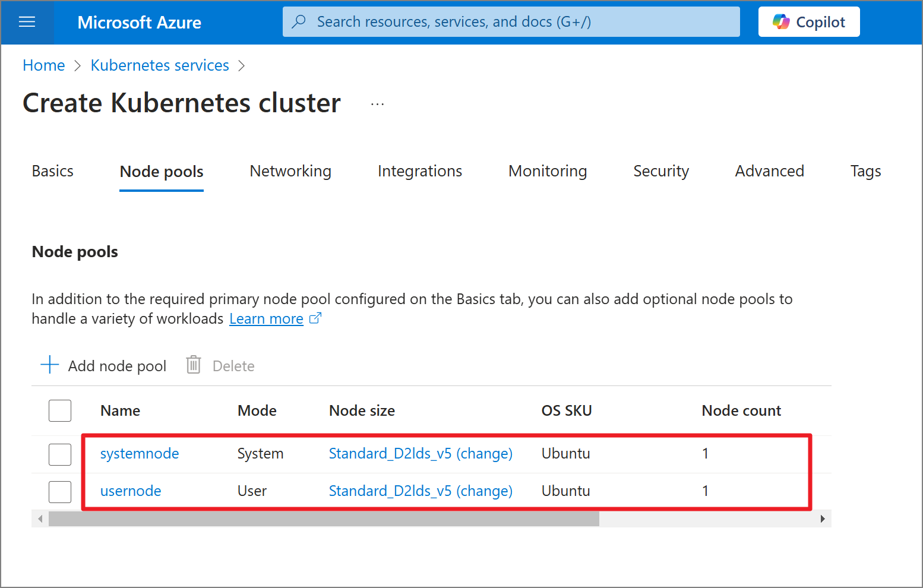Viewport: 923px width, 588px height.
Task: Open the Monitoring tab
Action: point(548,171)
